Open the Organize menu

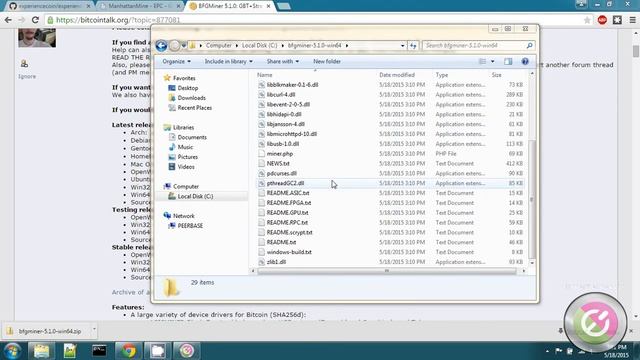pos(176,61)
